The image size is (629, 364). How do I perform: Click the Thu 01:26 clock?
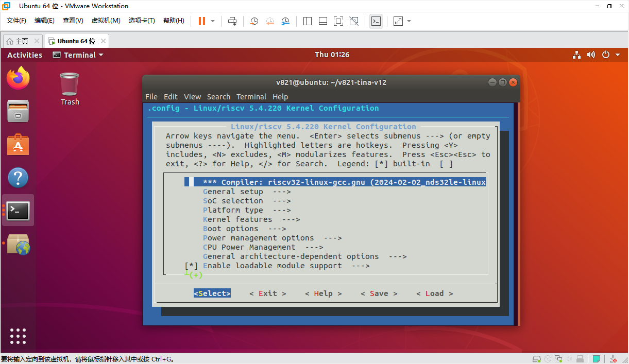(332, 55)
